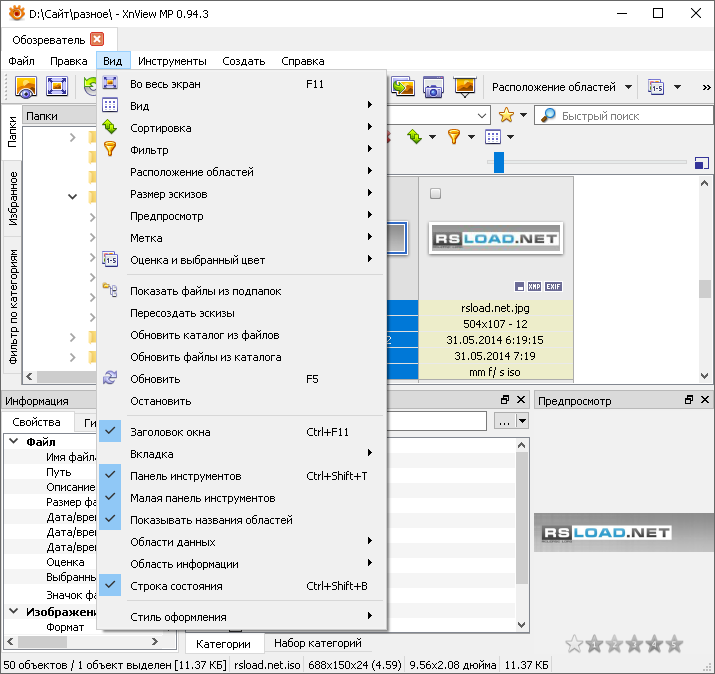Toggle the Заголовок окна menu option
715x674 pixels.
[170, 432]
